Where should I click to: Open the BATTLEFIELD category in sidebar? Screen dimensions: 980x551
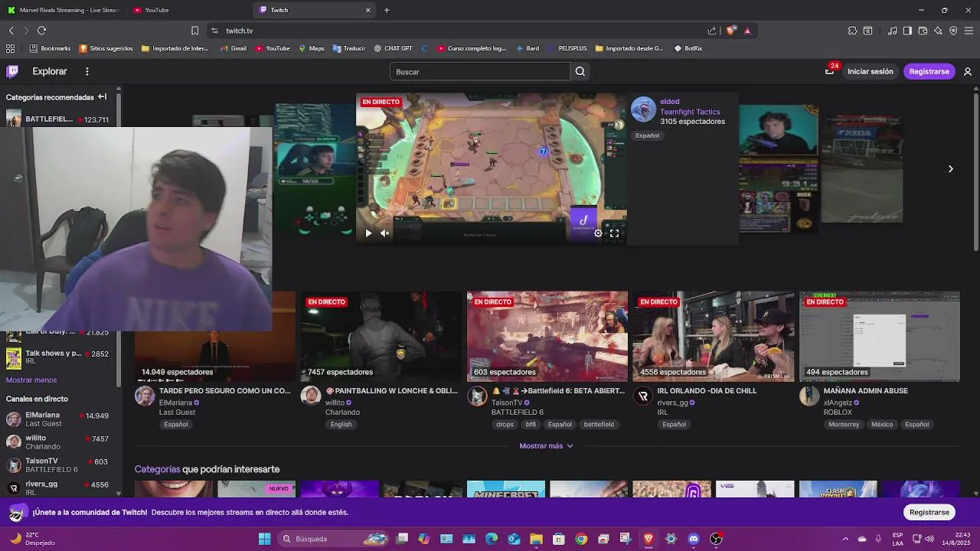tap(60, 119)
